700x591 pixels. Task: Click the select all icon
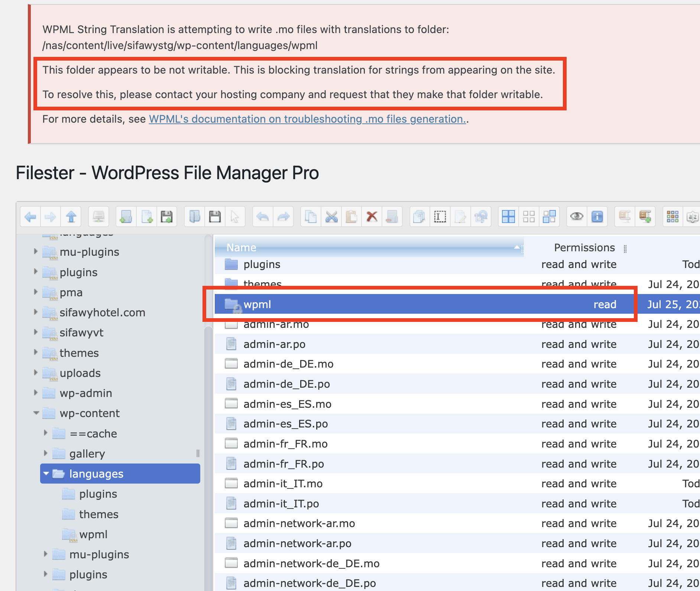click(x=508, y=216)
